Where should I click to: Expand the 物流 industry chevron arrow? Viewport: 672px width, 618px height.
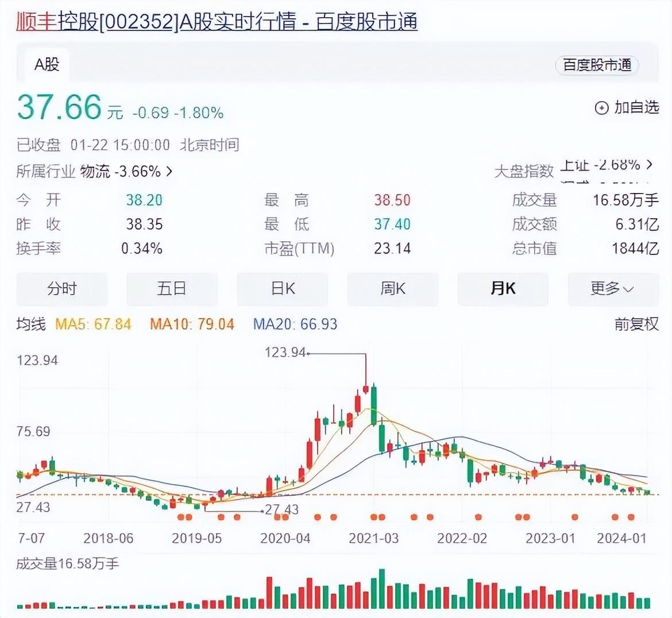pos(169,171)
